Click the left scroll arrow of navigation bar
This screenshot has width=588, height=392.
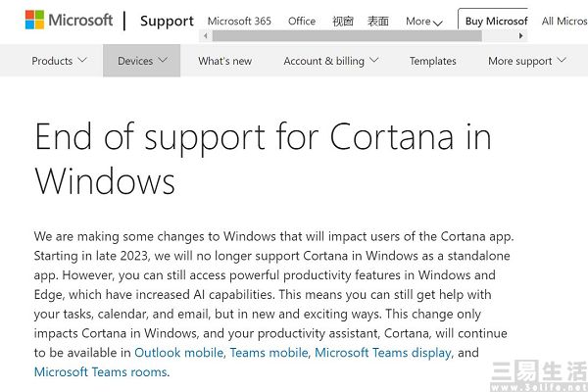pyautogui.click(x=206, y=36)
